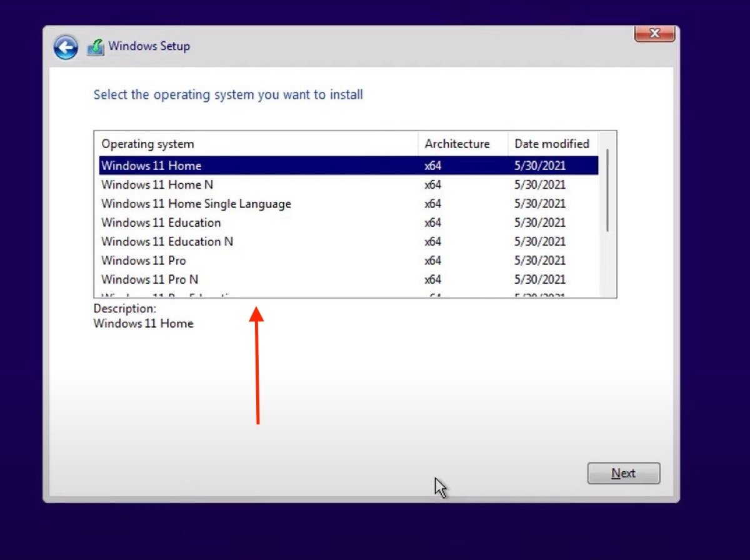Pick Windows 11 Home Single Language

coord(349,203)
